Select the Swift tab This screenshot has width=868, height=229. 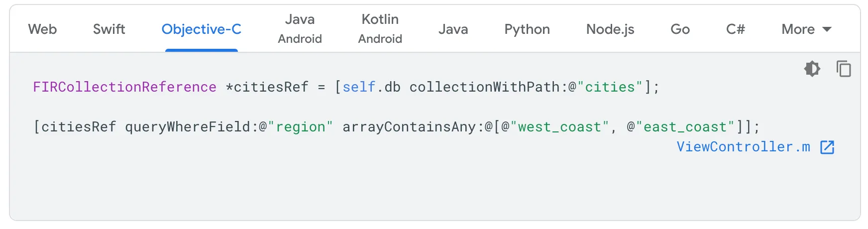coord(109,29)
